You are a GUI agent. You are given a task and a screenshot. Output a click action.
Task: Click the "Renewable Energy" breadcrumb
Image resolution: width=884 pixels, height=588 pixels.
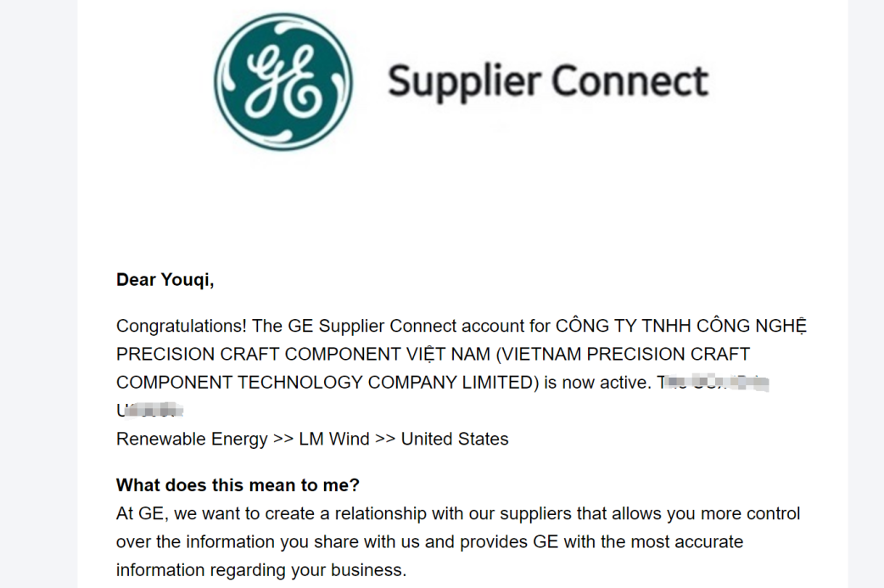pyautogui.click(x=192, y=440)
